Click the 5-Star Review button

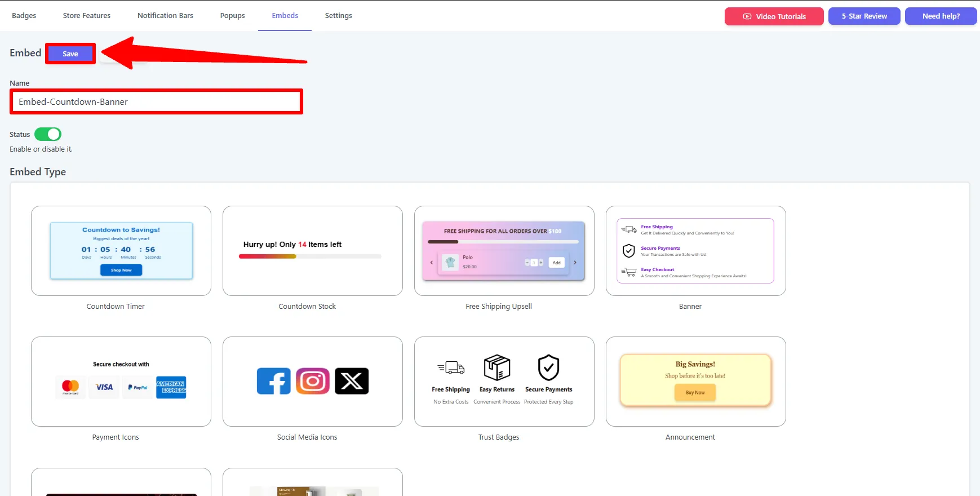pyautogui.click(x=864, y=16)
